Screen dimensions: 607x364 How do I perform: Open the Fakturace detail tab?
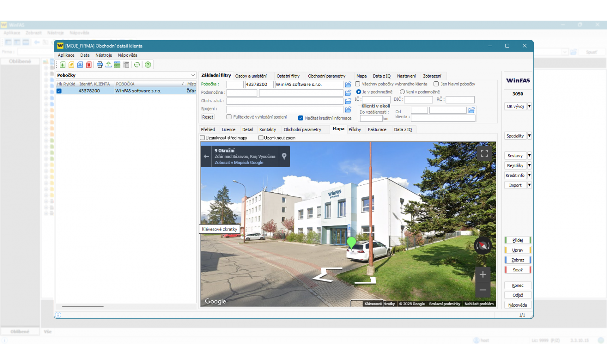tap(377, 130)
